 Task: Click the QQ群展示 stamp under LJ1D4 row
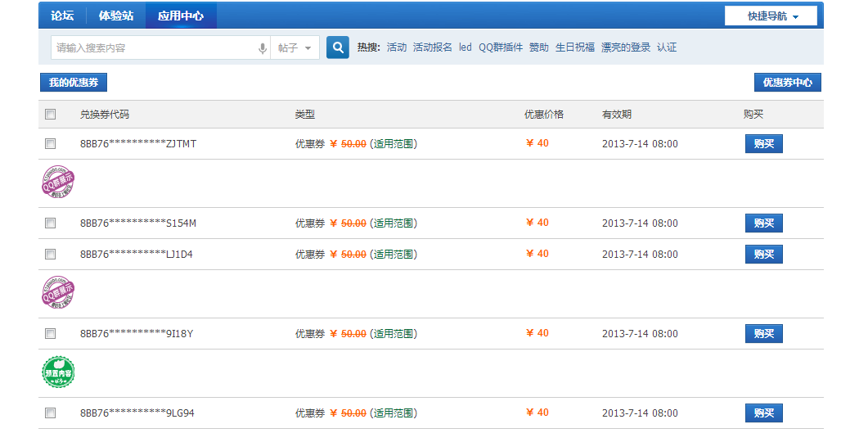click(58, 292)
